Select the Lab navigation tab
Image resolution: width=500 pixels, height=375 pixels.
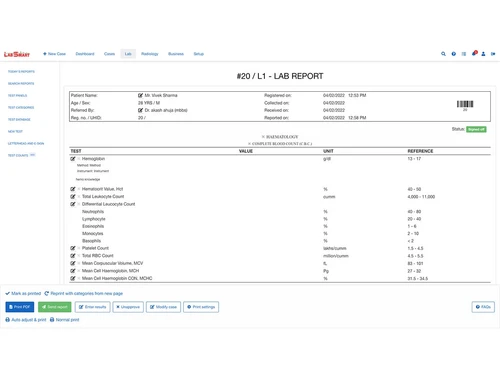tap(128, 54)
